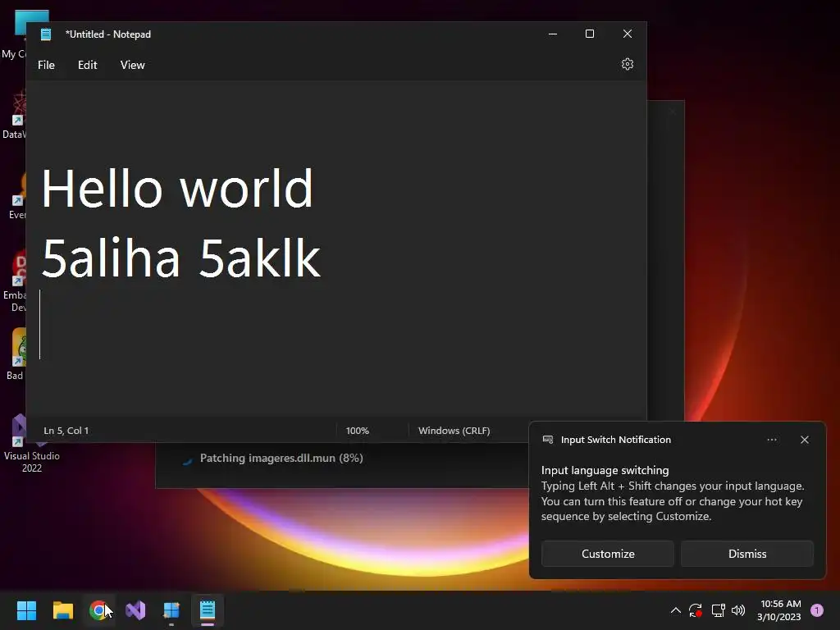Open the File menu in Notepad

[x=46, y=65]
